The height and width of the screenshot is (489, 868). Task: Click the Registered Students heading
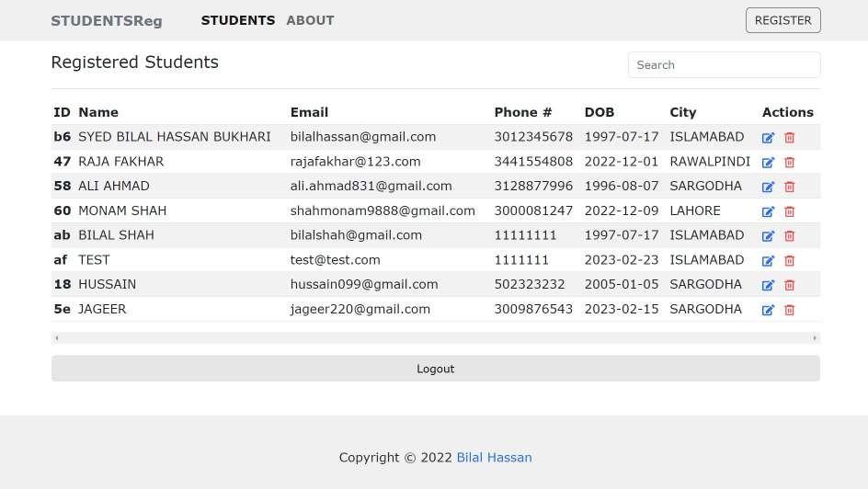click(x=134, y=62)
